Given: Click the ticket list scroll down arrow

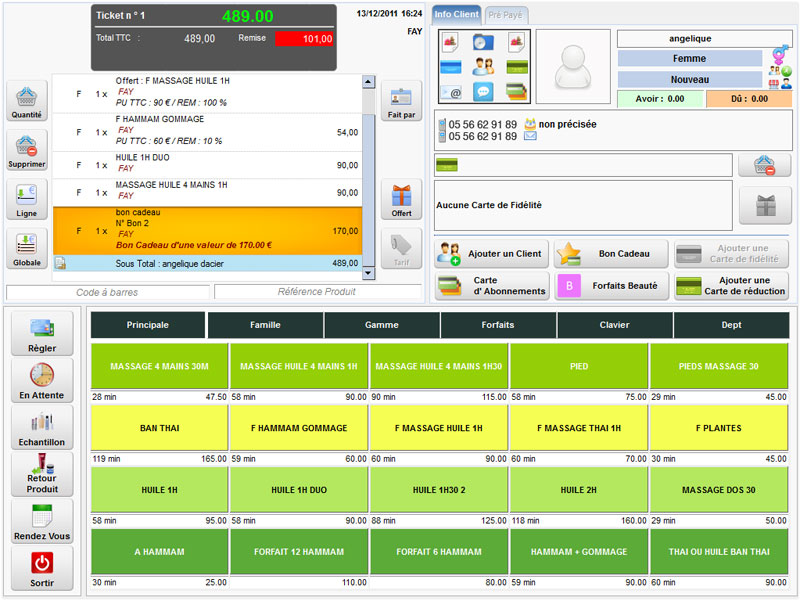Looking at the screenshot, I should click(x=369, y=273).
